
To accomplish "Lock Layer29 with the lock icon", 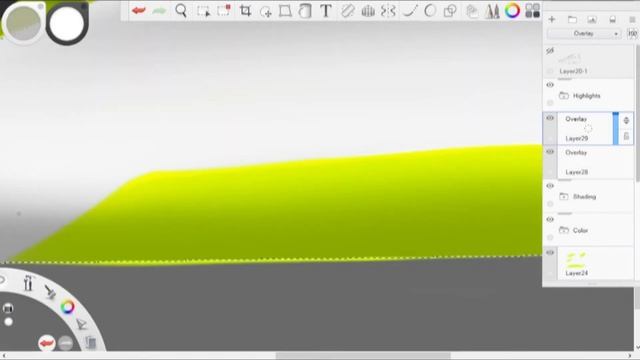I will pyautogui.click(x=626, y=136).
